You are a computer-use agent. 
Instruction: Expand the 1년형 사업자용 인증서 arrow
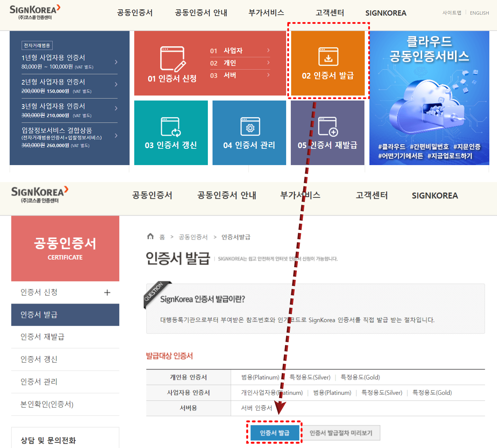[116, 62]
